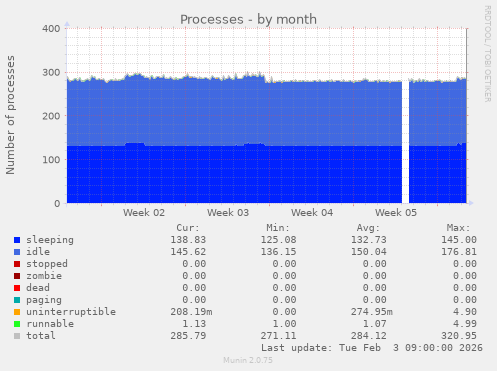The image size is (497, 371).
Task: Click sleeping maximum value 145.00
Action: point(459,240)
